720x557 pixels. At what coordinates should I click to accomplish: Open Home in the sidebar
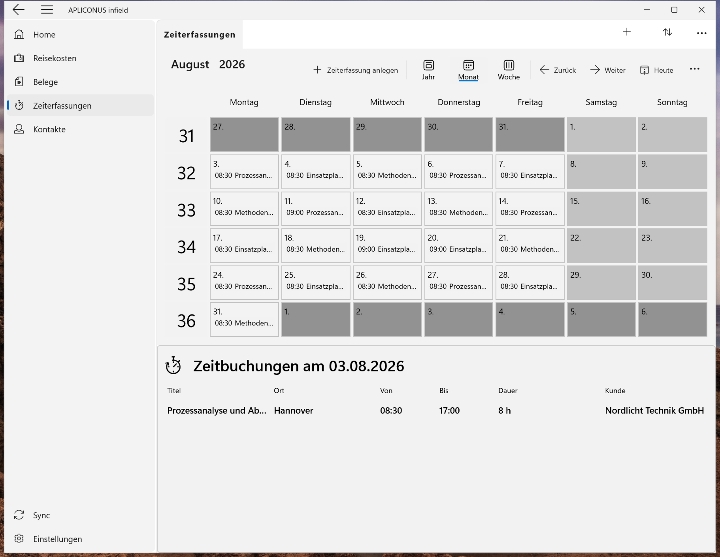point(80,34)
